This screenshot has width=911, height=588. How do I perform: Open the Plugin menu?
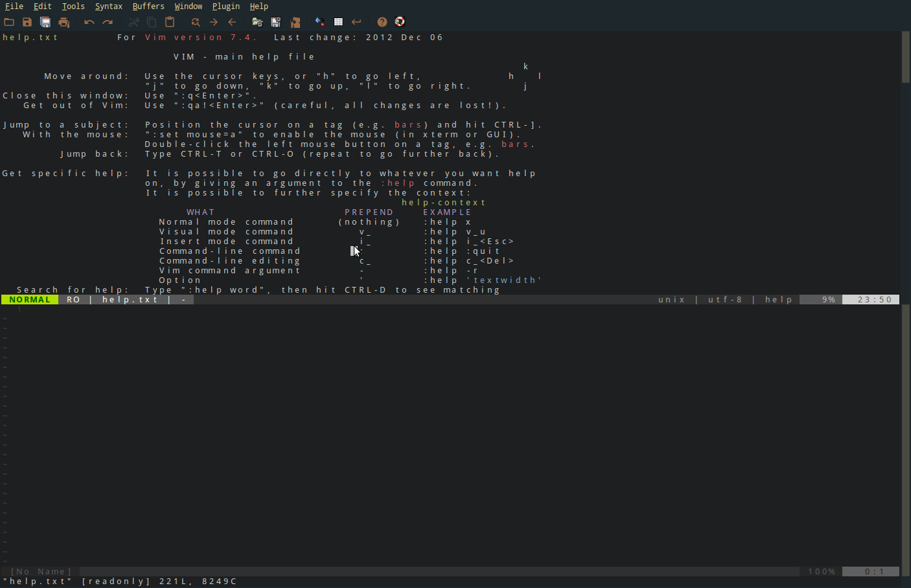coord(226,6)
